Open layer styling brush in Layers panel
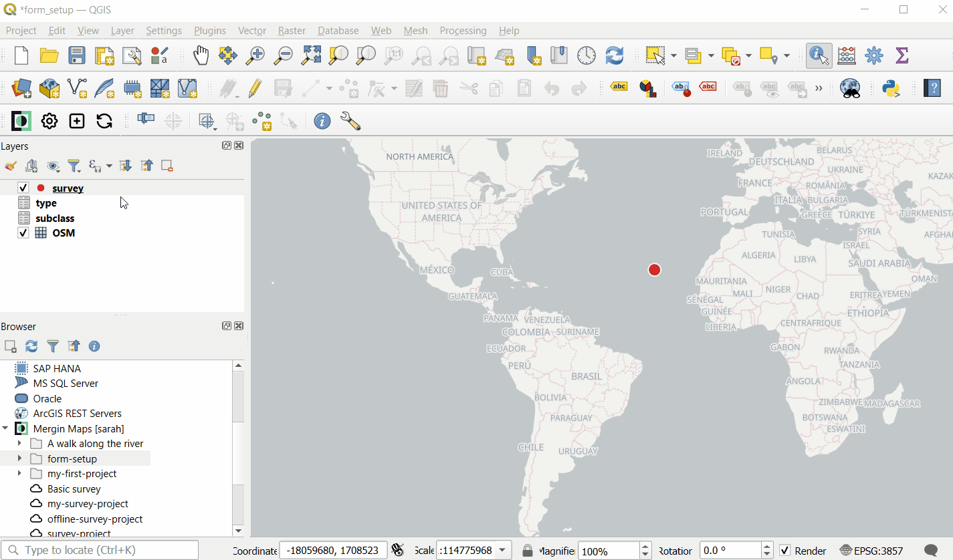 pos(10,166)
